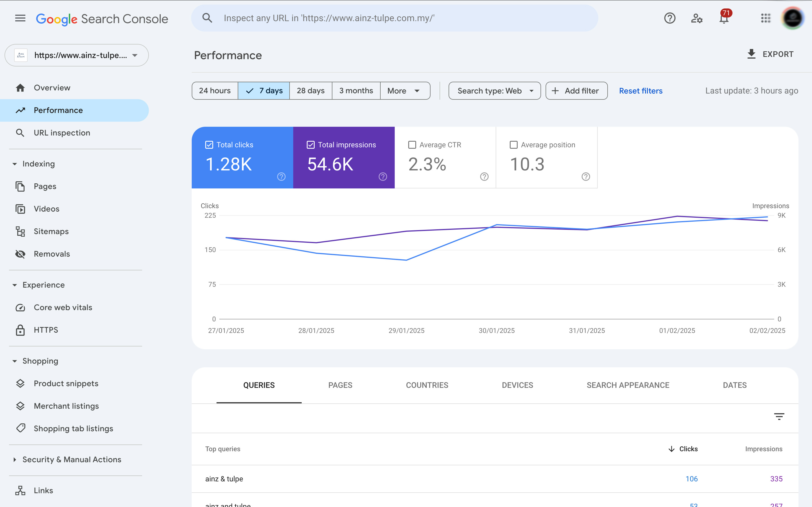Switch to the COUNTRIES tab

(427, 385)
